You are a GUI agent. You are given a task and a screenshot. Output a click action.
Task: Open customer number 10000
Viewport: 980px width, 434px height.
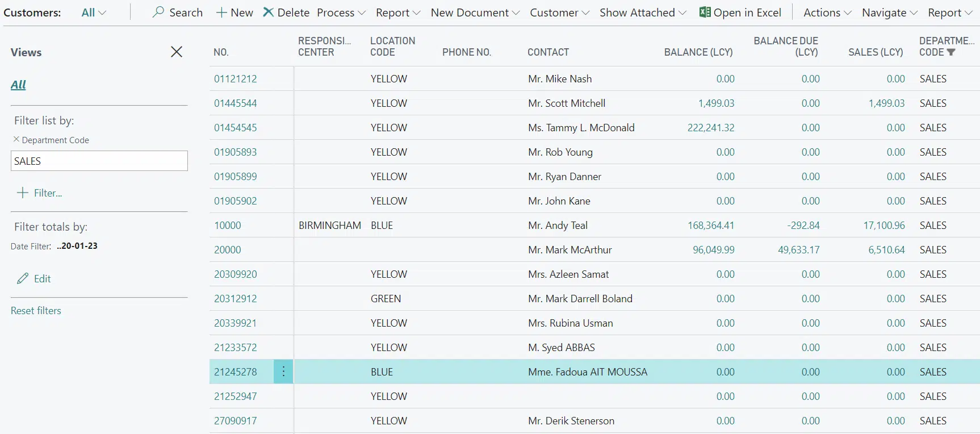pos(228,226)
